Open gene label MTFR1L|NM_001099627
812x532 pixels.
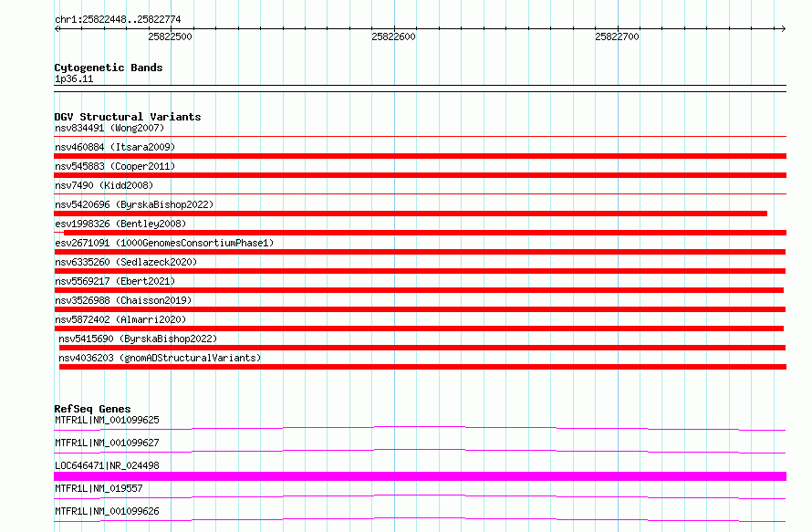107,443
